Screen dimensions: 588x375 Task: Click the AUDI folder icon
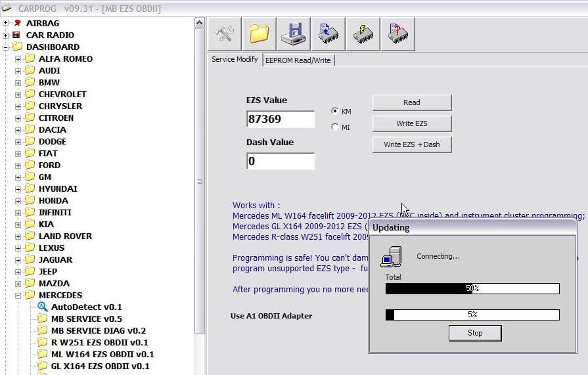(x=30, y=70)
